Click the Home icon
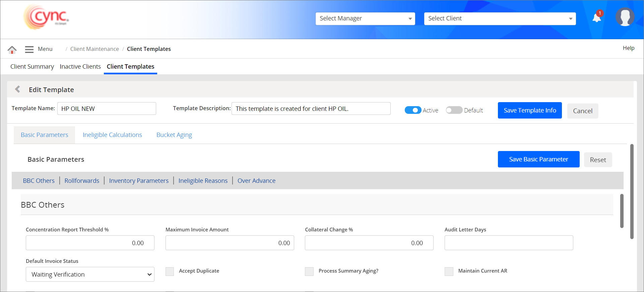Viewport: 644px width, 292px height. [12, 50]
